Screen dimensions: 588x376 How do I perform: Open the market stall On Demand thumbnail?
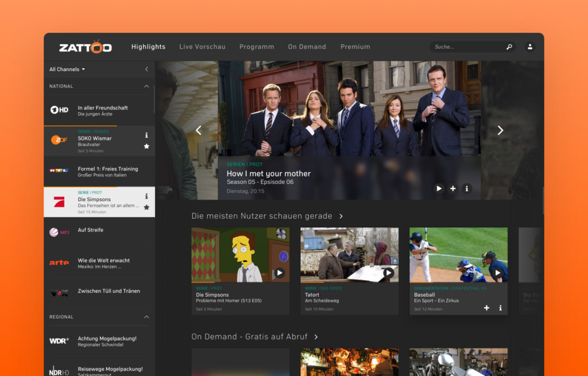click(x=350, y=362)
